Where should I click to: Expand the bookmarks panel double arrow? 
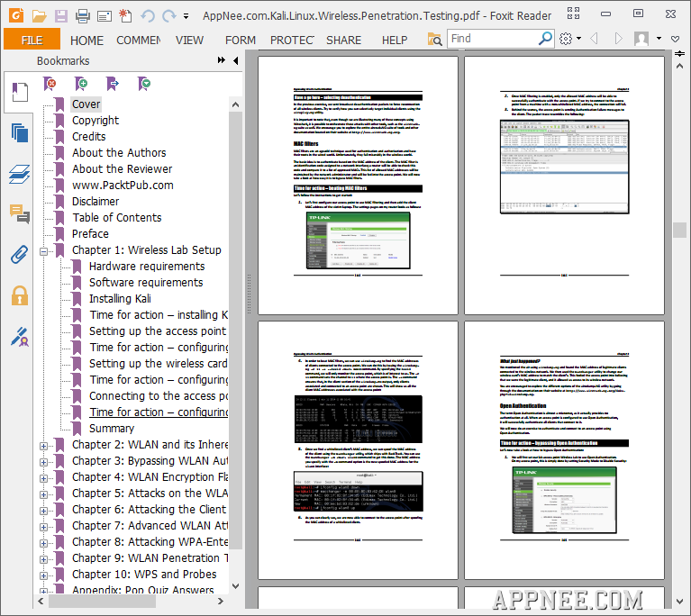(222, 60)
